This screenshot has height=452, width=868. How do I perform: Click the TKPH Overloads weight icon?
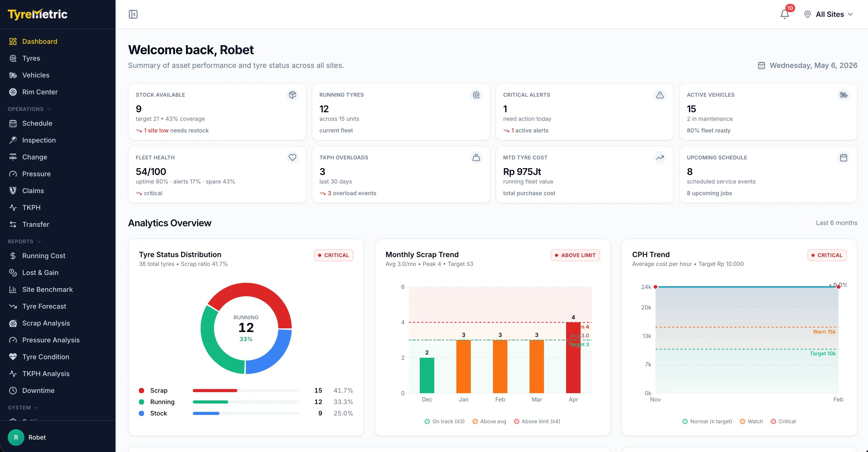(x=476, y=157)
